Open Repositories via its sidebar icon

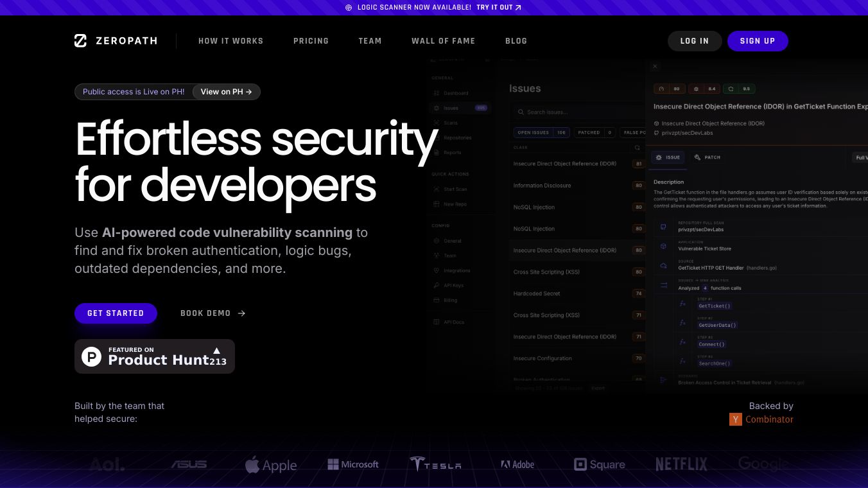click(x=437, y=137)
